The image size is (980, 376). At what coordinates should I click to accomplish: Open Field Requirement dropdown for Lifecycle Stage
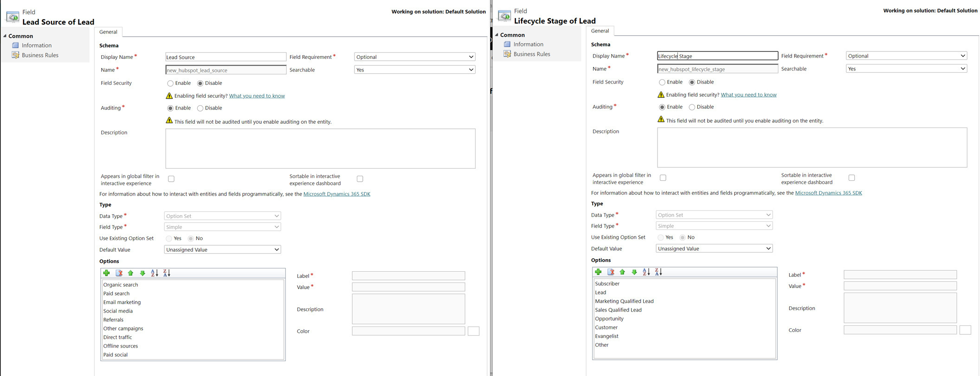point(907,56)
